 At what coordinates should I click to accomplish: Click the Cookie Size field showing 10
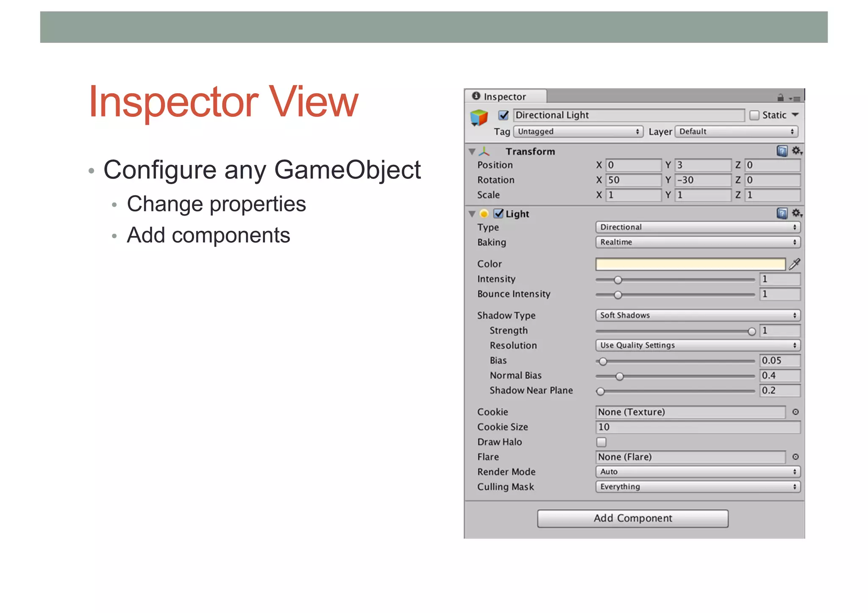pyautogui.click(x=698, y=427)
